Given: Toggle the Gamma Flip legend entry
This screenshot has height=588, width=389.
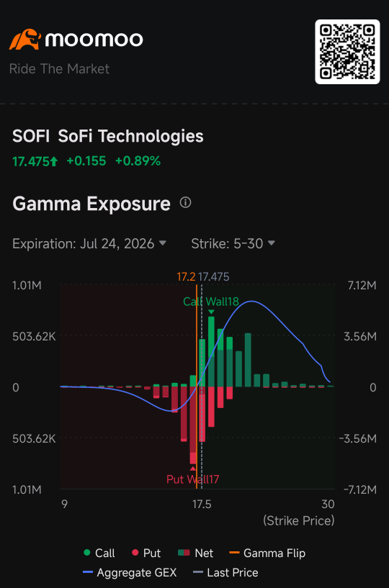Looking at the screenshot, I should [267, 553].
